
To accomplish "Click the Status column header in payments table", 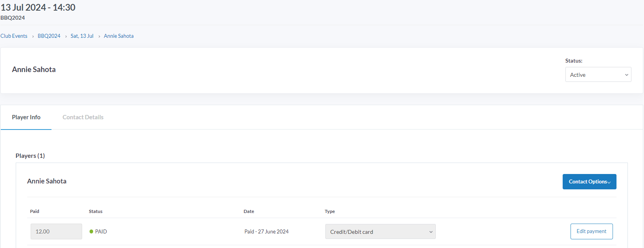I will 95,211.
